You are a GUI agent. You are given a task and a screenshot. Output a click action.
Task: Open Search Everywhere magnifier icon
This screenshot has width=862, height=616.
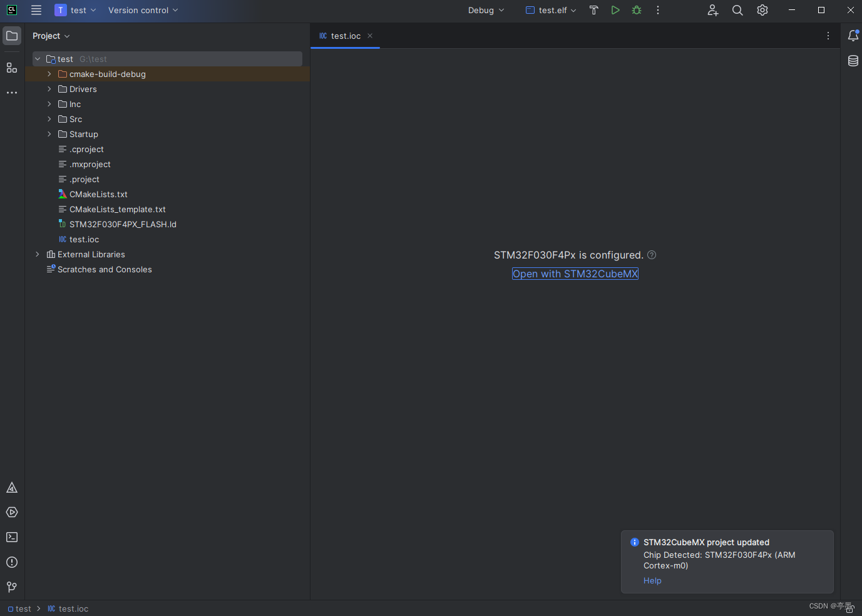pos(737,10)
